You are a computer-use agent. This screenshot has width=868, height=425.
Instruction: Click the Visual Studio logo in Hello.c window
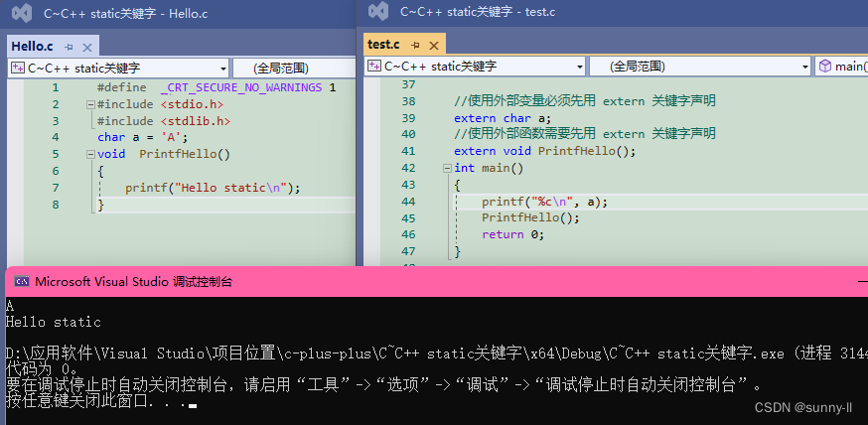[x=22, y=13]
